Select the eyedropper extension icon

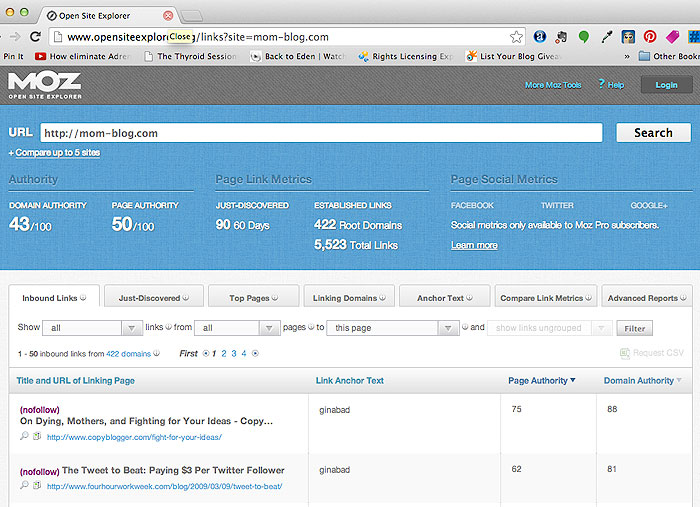pos(606,37)
